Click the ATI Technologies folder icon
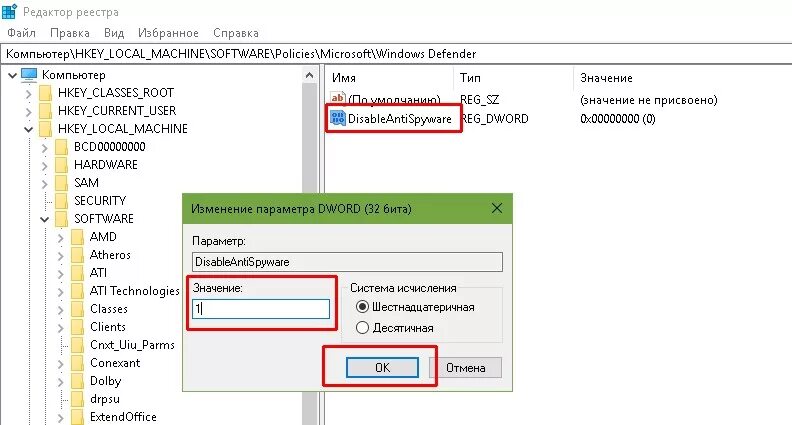Screen dimensions: 792x425 77,291
